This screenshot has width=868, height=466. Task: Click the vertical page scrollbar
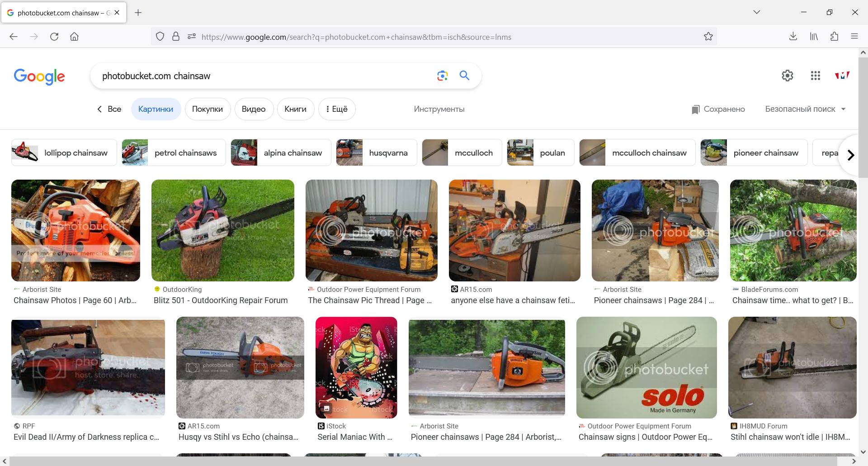[863, 118]
